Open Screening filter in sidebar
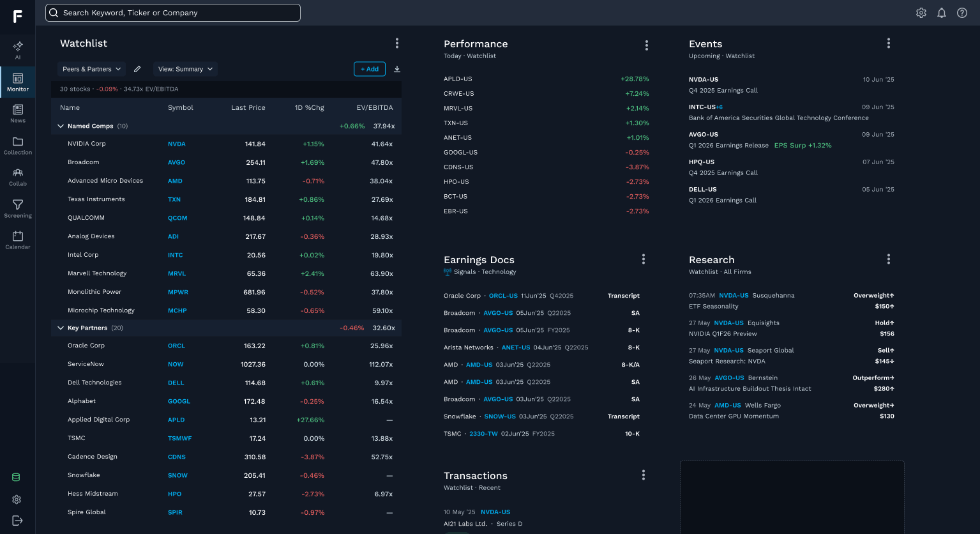 pyautogui.click(x=18, y=209)
